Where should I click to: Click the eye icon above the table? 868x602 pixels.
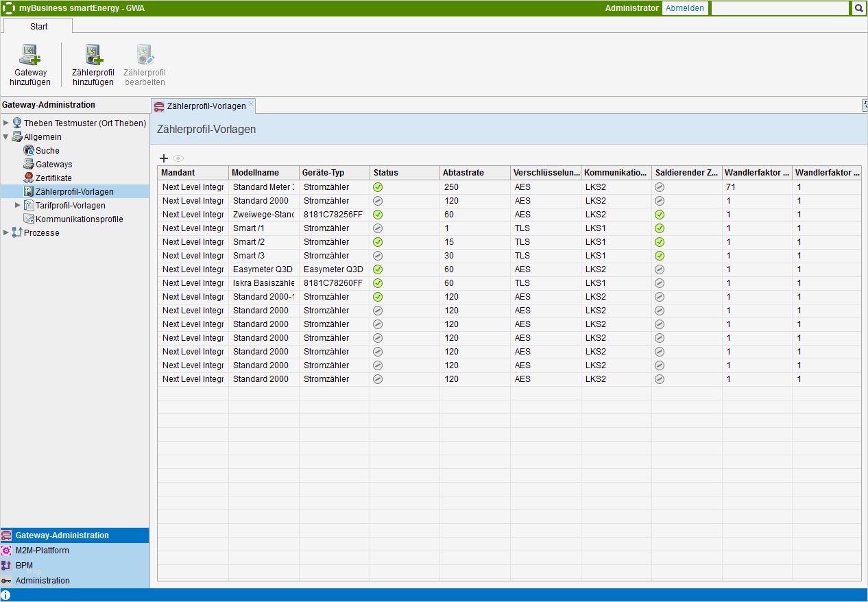[178, 158]
